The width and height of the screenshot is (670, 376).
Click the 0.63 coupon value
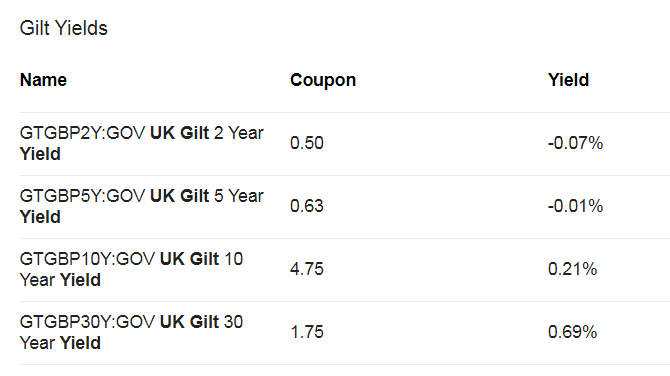307,206
